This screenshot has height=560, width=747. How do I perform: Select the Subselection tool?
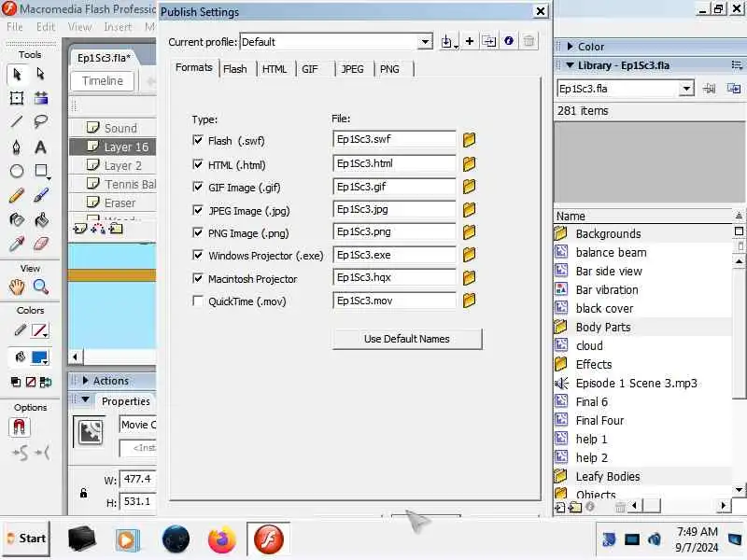40,75
